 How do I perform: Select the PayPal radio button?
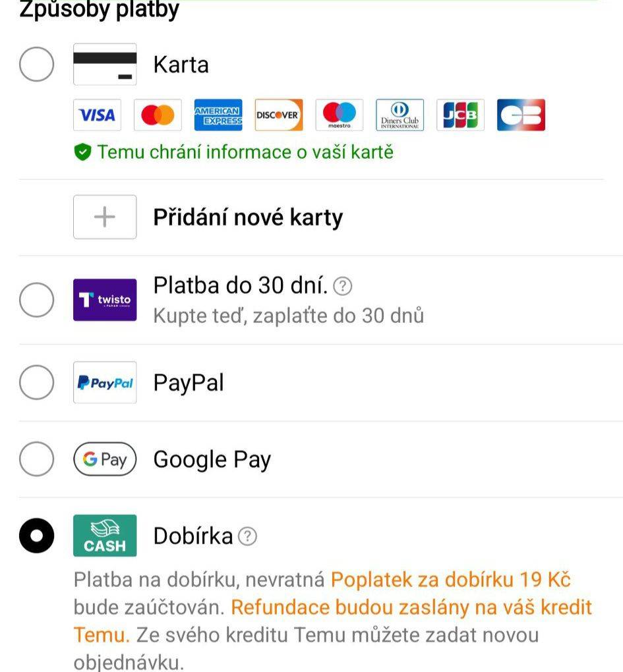[36, 382]
